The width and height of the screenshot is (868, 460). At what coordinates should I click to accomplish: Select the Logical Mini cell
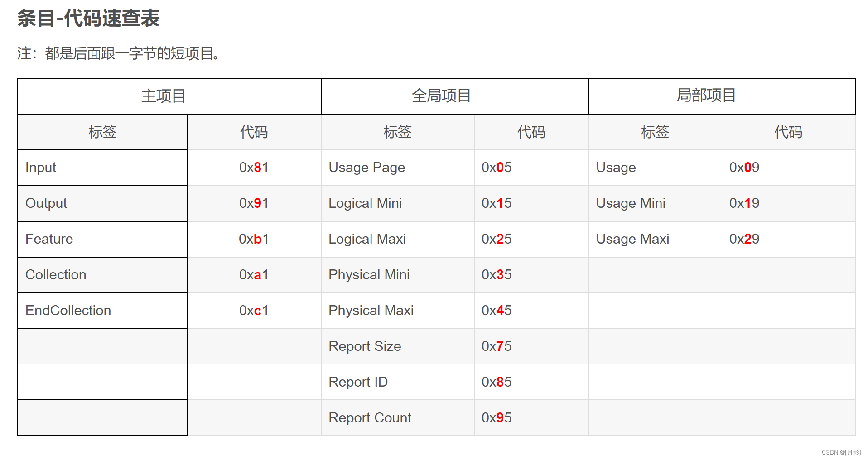tap(397, 203)
